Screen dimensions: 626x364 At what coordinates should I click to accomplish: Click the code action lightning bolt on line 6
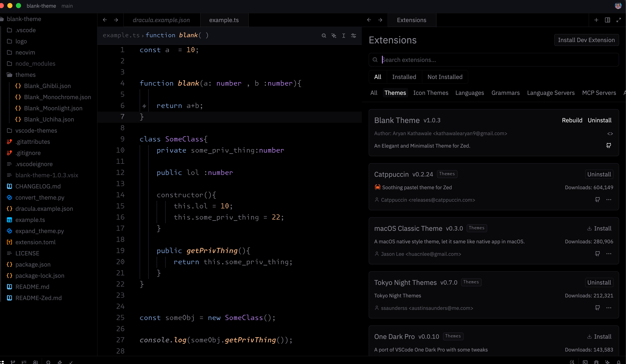(144, 106)
